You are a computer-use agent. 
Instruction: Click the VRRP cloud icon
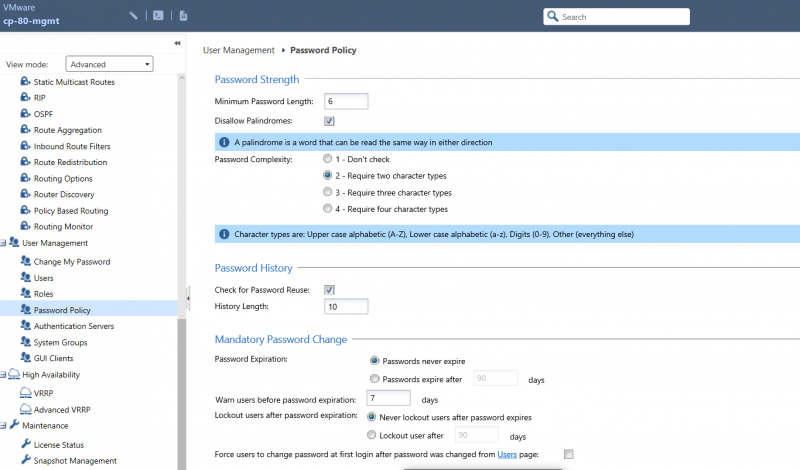click(x=26, y=393)
